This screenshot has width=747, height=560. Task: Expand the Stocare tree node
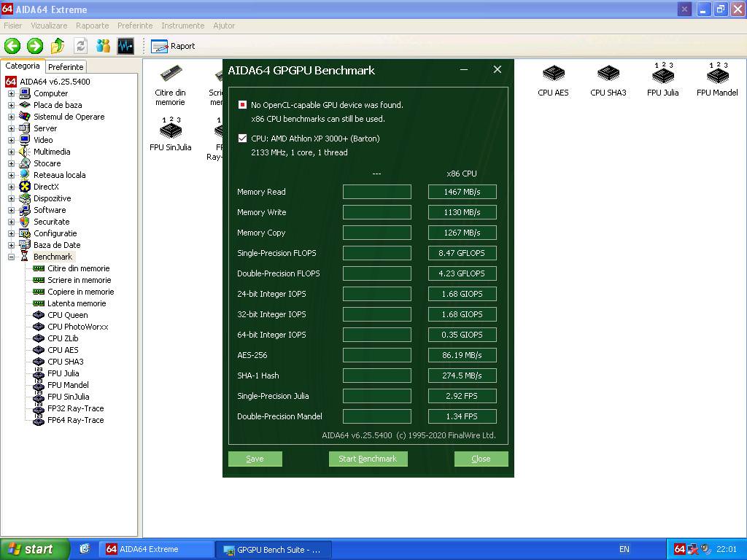(11, 163)
